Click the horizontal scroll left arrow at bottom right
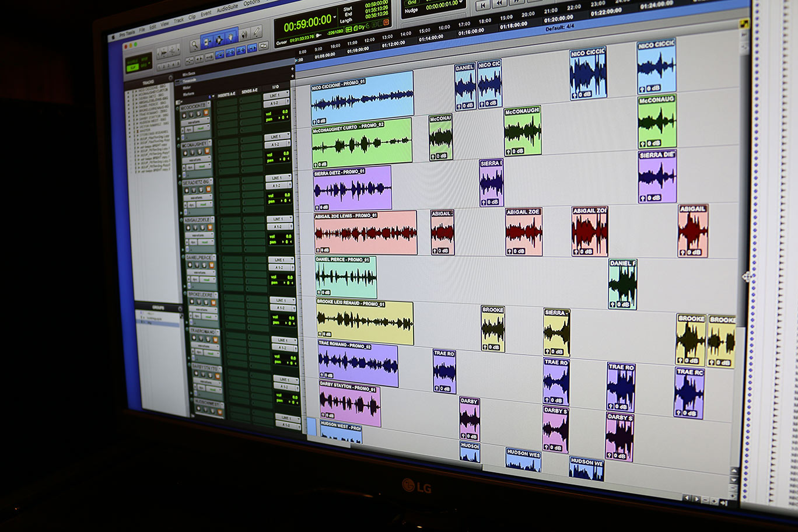Image resolution: width=798 pixels, height=532 pixels. coord(687,498)
